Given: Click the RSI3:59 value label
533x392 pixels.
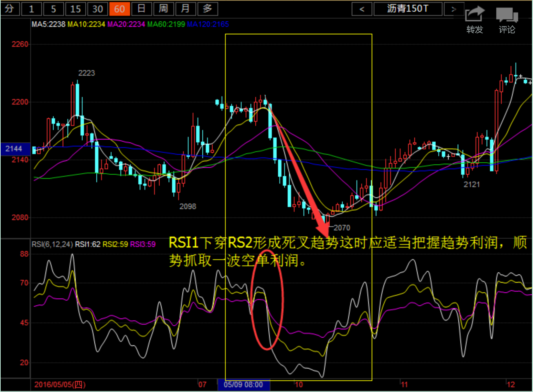Looking at the screenshot, I should click(143, 244).
